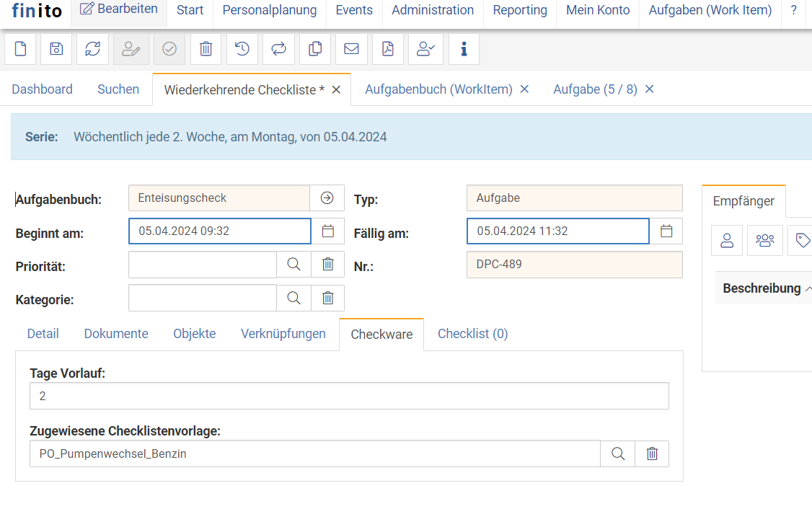Screen dimensions: 812x509
Task: Click the Bearbeiten button
Action: tap(119, 9)
